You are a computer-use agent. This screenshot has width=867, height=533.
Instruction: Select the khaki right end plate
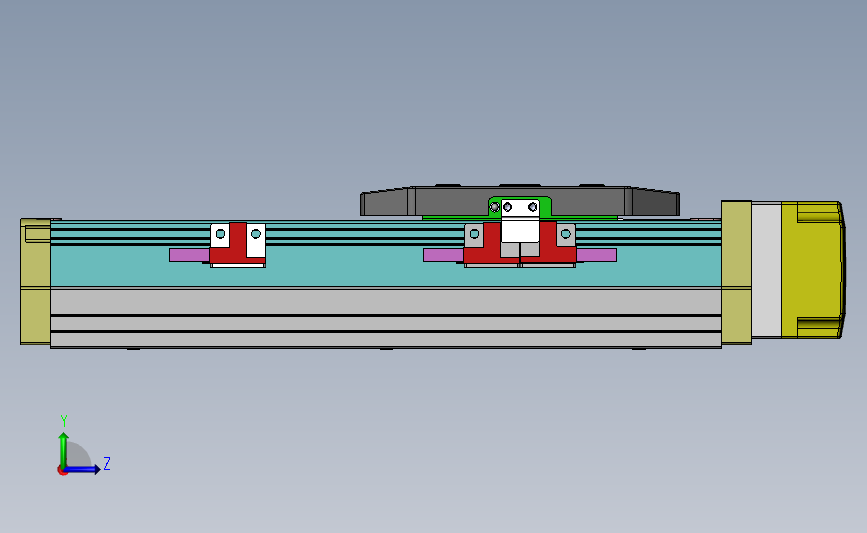click(737, 272)
